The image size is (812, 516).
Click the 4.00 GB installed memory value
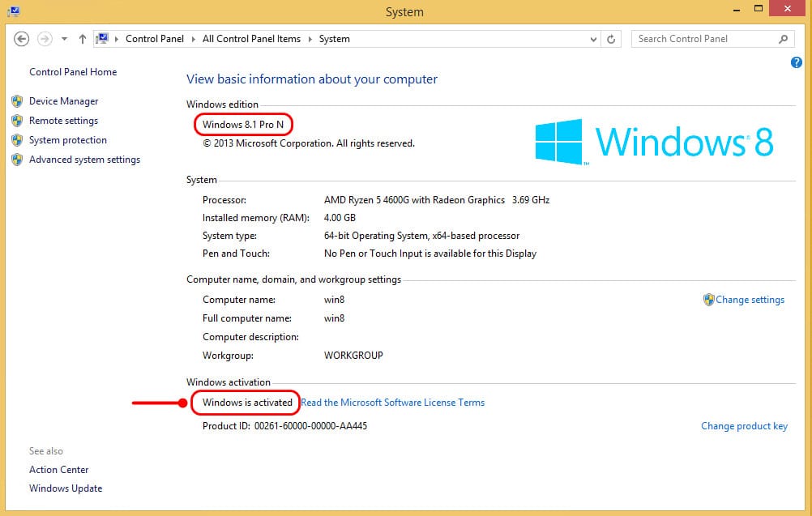pos(340,218)
